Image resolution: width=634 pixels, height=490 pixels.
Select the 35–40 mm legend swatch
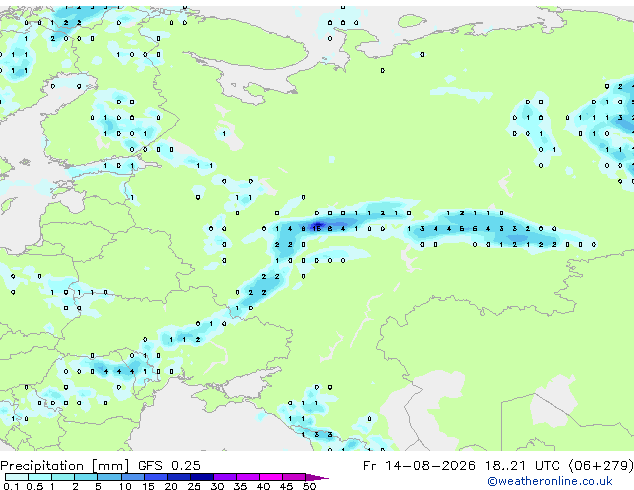248,477
